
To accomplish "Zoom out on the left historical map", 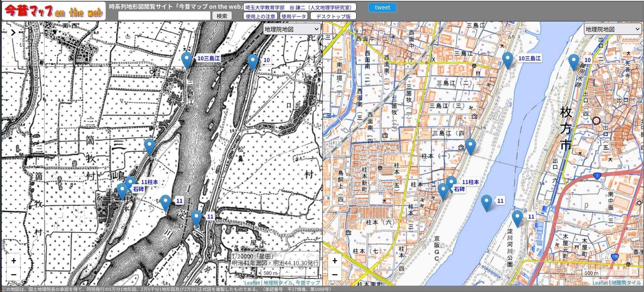I will click(13, 275).
